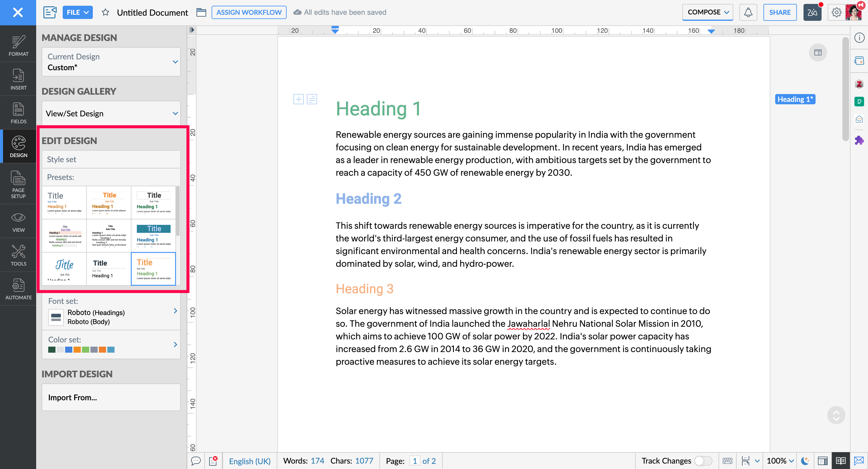Expand the Font set Roboto options
The image size is (868, 469).
pyautogui.click(x=111, y=311)
